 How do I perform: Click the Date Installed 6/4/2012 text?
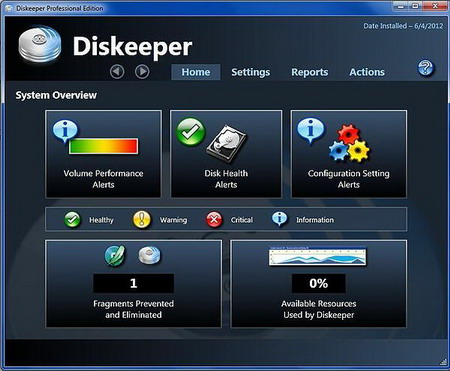(x=403, y=26)
